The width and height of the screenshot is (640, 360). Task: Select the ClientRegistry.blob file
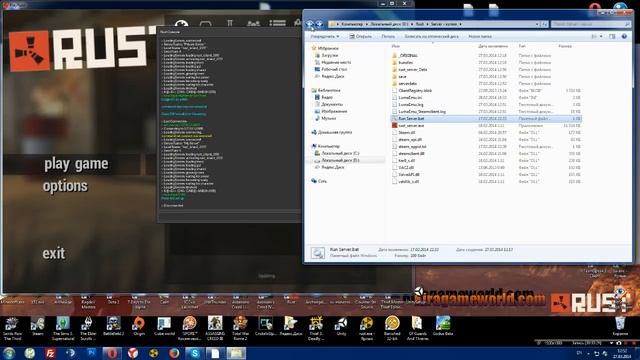click(x=415, y=90)
